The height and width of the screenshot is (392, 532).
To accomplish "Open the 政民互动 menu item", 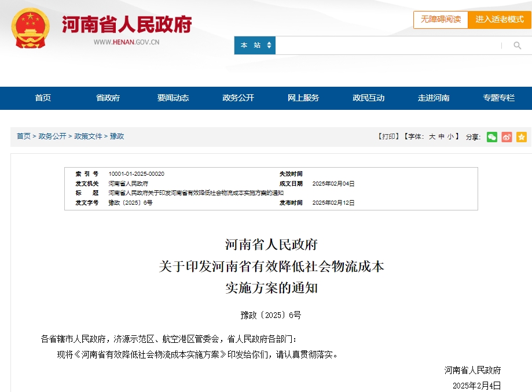I will 367,98.
